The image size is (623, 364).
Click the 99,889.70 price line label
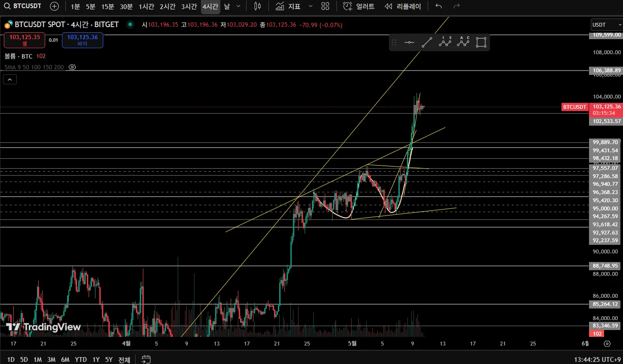click(605, 142)
